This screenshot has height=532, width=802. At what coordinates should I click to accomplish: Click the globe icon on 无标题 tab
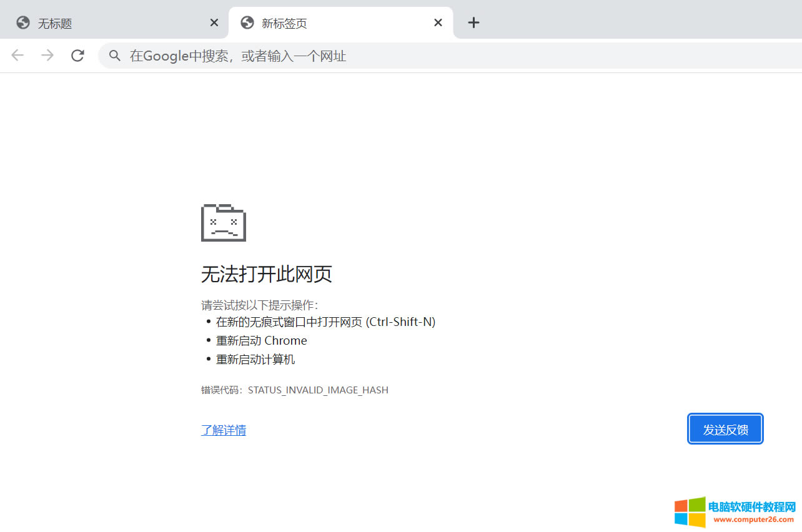(23, 23)
